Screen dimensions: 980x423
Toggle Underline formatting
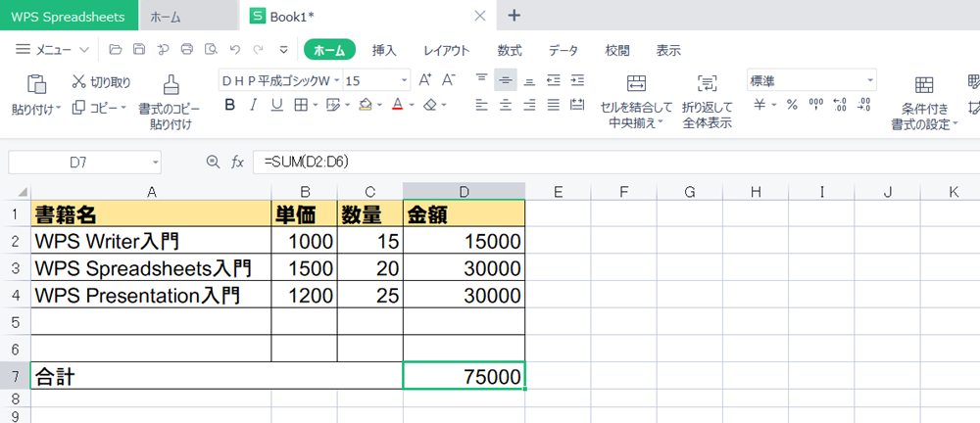coord(277,105)
